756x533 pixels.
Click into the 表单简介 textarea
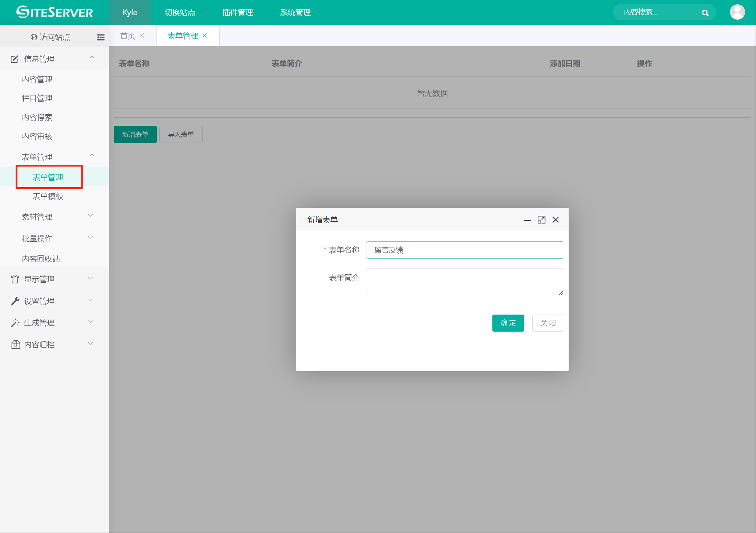[464, 282]
